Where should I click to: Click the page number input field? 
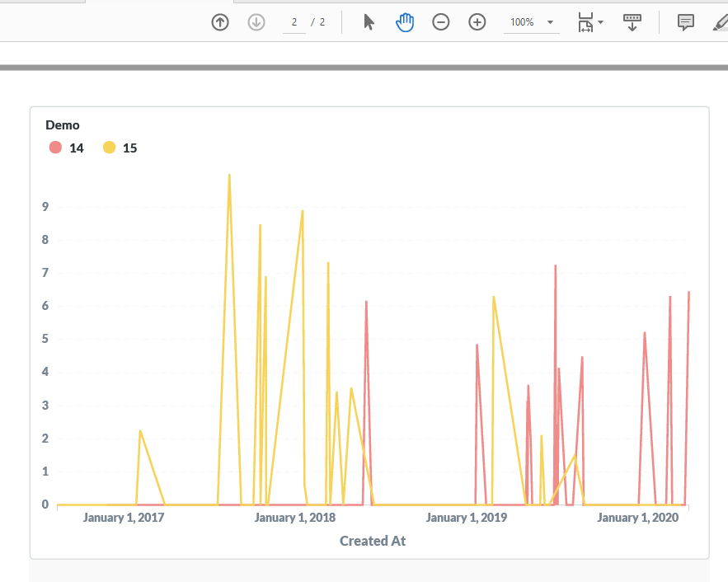coord(294,22)
